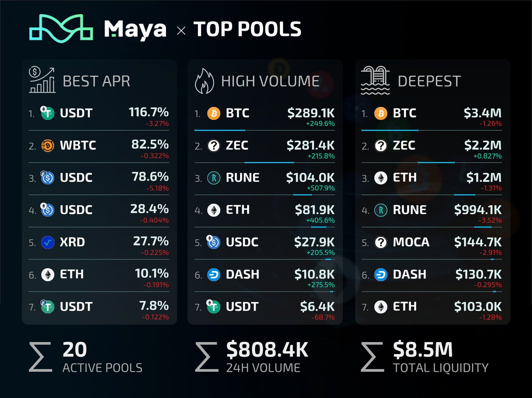The height and width of the screenshot is (398, 532).
Task: Click the MOCA question mark icon
Action: [x=381, y=242]
